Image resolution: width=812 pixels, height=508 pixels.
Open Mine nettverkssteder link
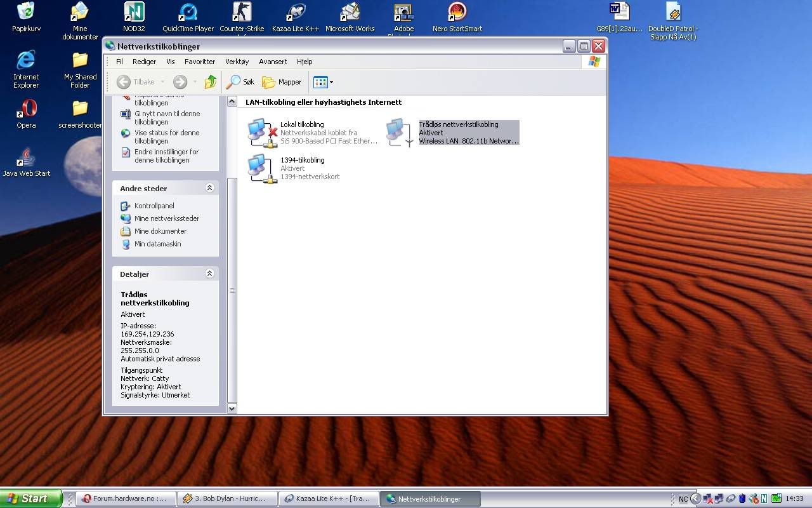click(166, 218)
